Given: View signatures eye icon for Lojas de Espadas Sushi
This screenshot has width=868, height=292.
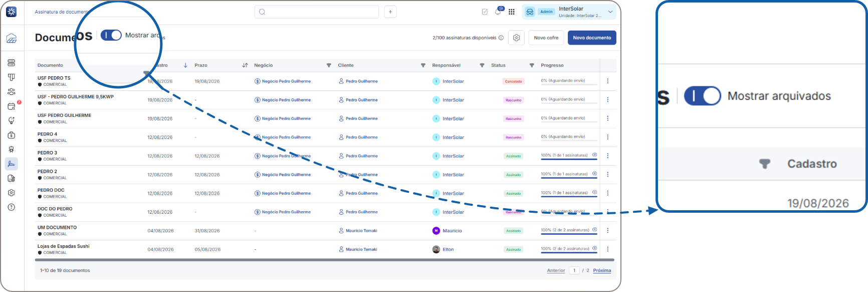Looking at the screenshot, I should [x=595, y=248].
